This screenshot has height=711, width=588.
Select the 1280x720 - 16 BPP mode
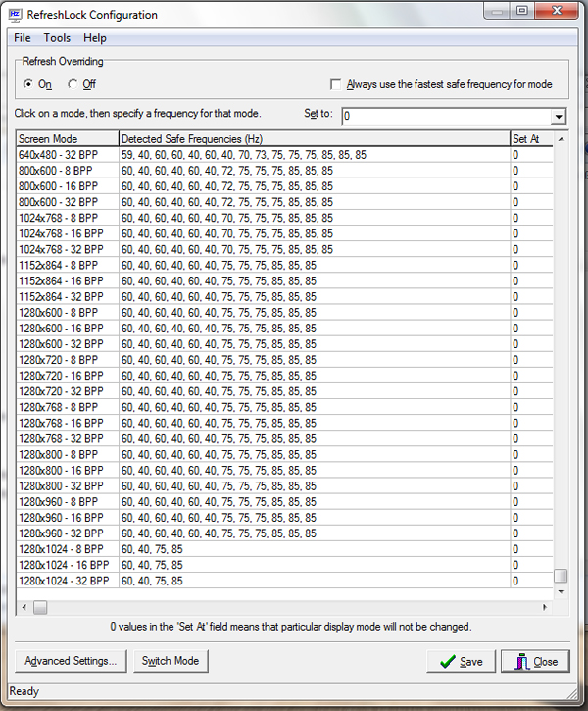(x=284, y=376)
